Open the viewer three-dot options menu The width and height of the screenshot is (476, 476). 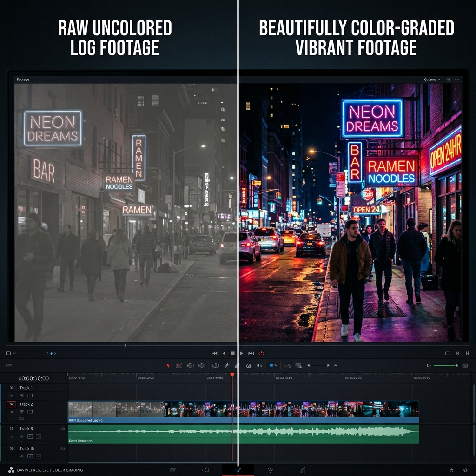tap(457, 79)
